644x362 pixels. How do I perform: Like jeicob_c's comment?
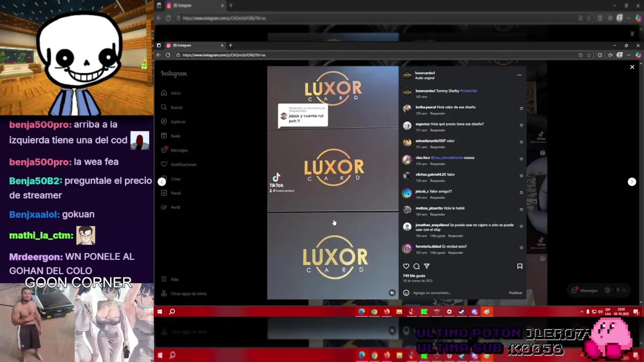[521, 193]
